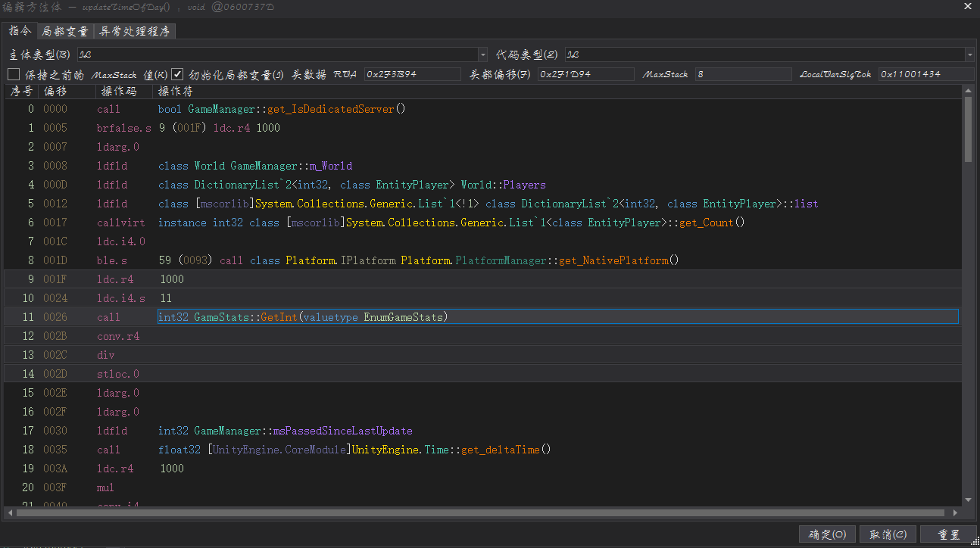Image resolution: width=980 pixels, height=548 pixels.
Task: Click the 头数据 RVA input field
Action: 413,74
